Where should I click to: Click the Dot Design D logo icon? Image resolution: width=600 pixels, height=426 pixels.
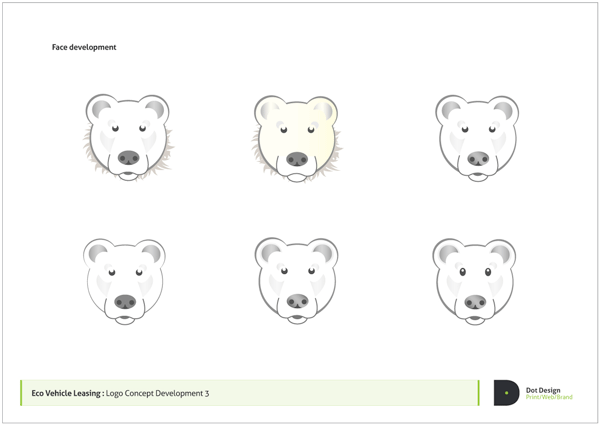point(506,393)
